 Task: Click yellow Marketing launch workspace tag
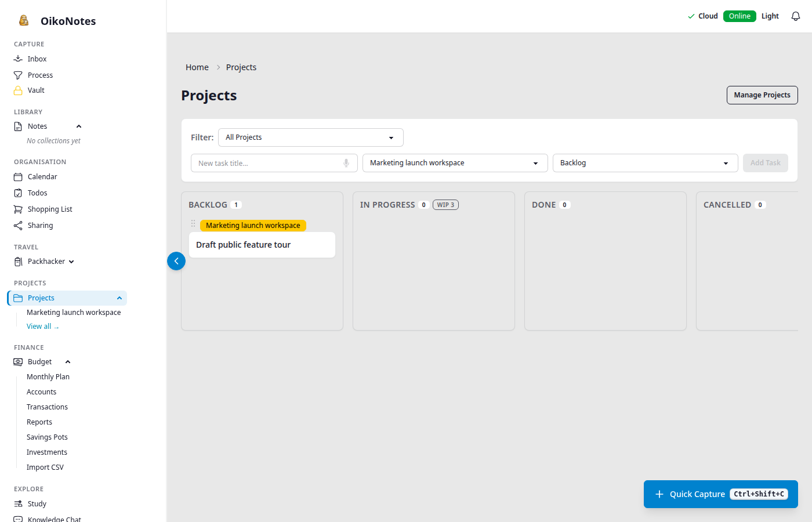coord(253,226)
